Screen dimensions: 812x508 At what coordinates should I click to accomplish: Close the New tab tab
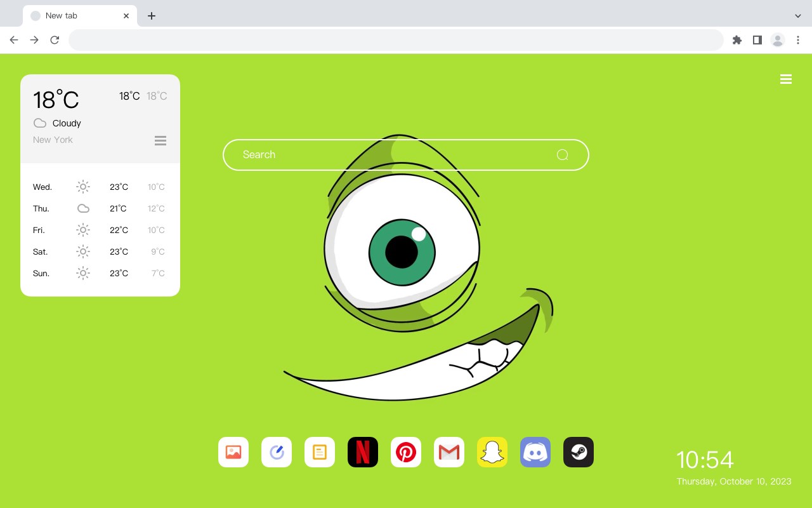click(127, 16)
